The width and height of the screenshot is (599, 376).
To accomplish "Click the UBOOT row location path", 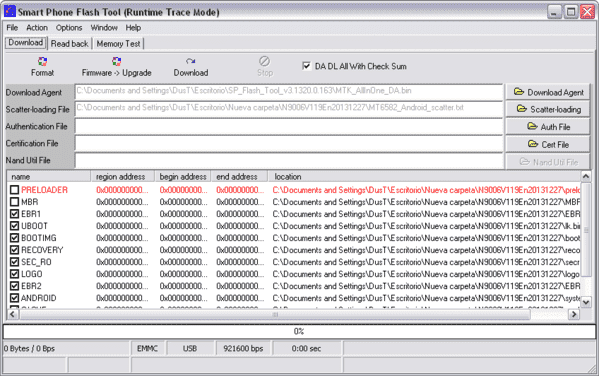I will click(426, 226).
